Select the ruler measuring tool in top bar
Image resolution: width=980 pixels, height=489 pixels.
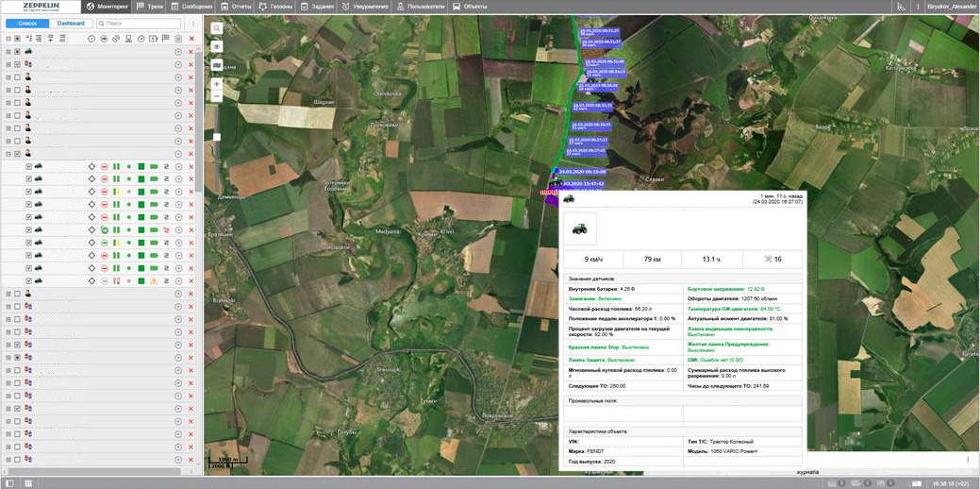901,7
